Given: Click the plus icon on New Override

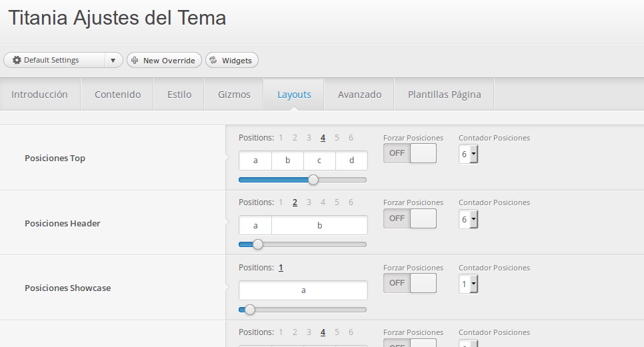Looking at the screenshot, I should pos(135,61).
